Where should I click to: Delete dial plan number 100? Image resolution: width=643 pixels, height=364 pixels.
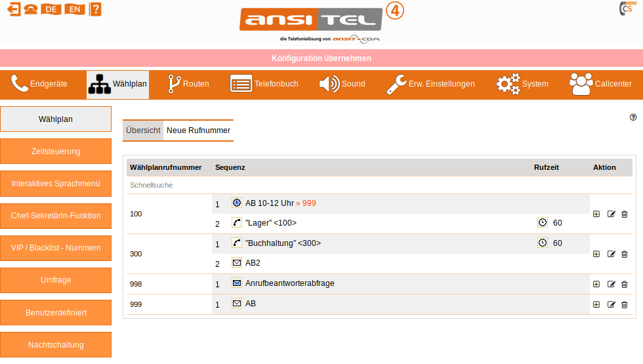click(624, 214)
